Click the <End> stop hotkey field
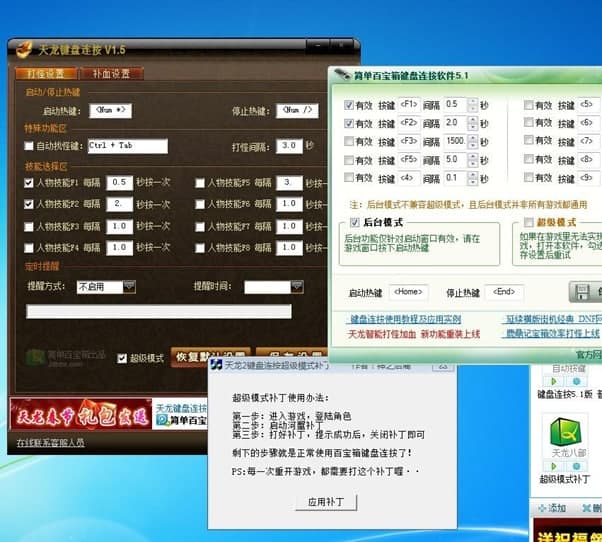 (504, 292)
